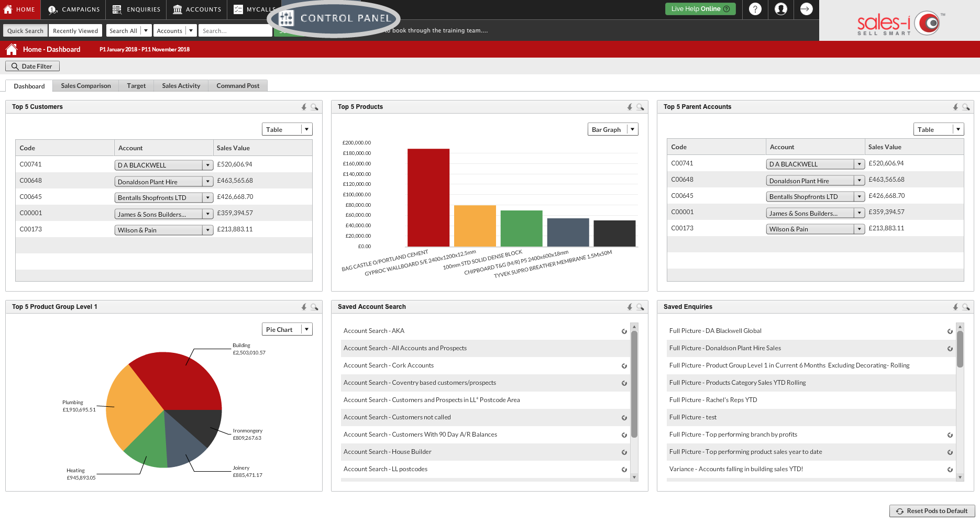Click the Saved Enquiries magnifier icon

966,307
